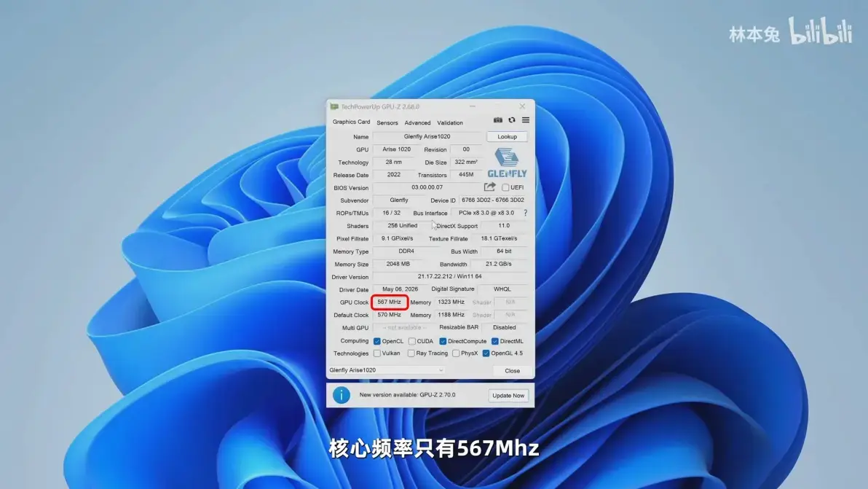
Task: Close the GPU-Z window with X button
Action: (522, 106)
